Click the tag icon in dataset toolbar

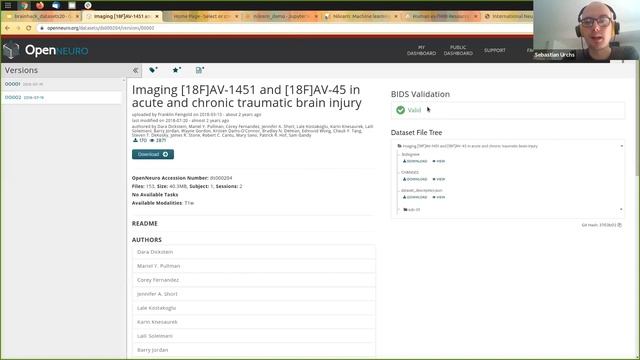pyautogui.click(x=153, y=70)
